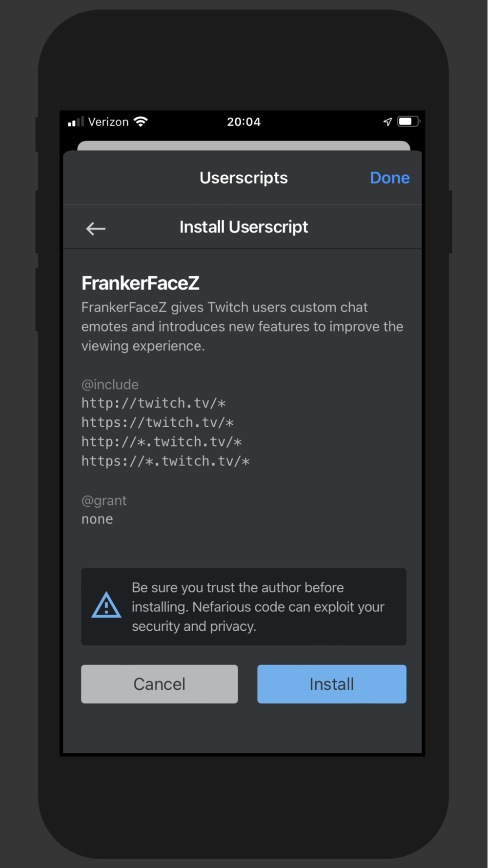Click the 'none' grant value
This screenshot has height=868, width=488.
[x=97, y=519]
